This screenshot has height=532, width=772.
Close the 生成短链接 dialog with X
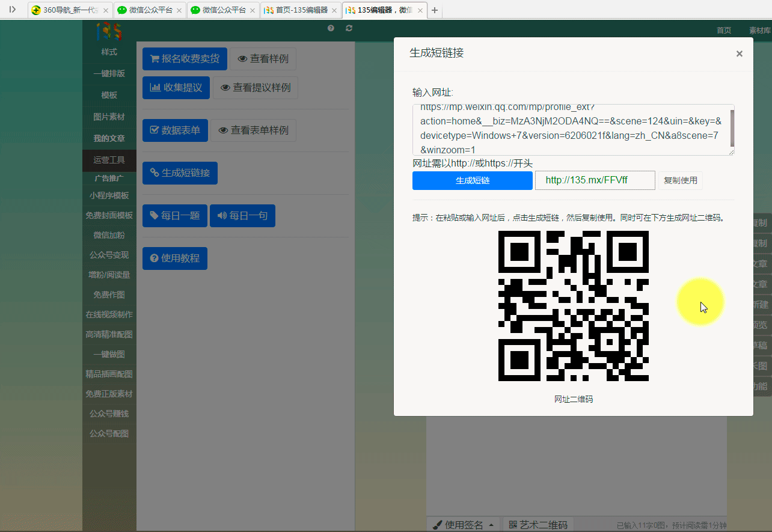coord(739,54)
